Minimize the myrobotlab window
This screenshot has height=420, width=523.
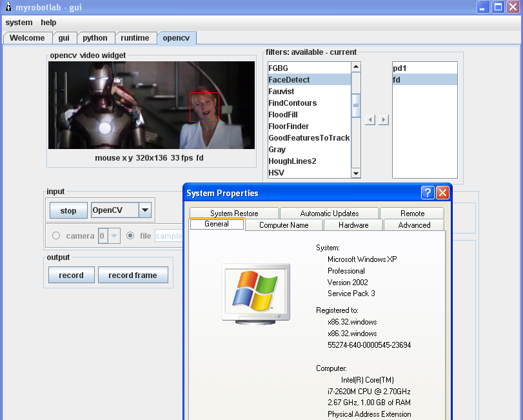click(483, 7)
